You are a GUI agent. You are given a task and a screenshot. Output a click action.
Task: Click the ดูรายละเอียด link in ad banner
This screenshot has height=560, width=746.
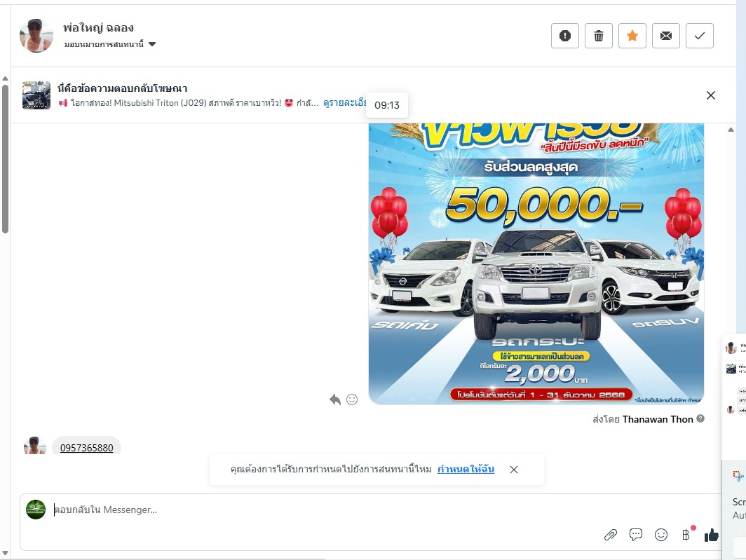[345, 103]
